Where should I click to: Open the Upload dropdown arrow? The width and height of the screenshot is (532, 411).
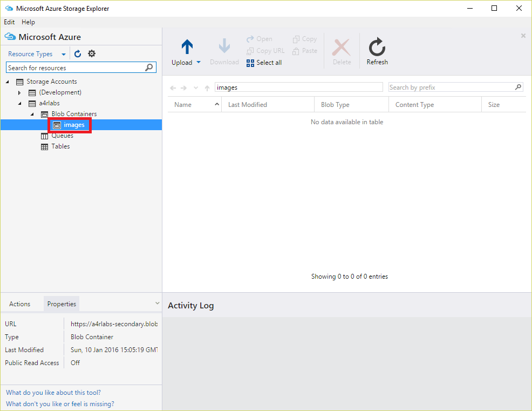click(199, 63)
